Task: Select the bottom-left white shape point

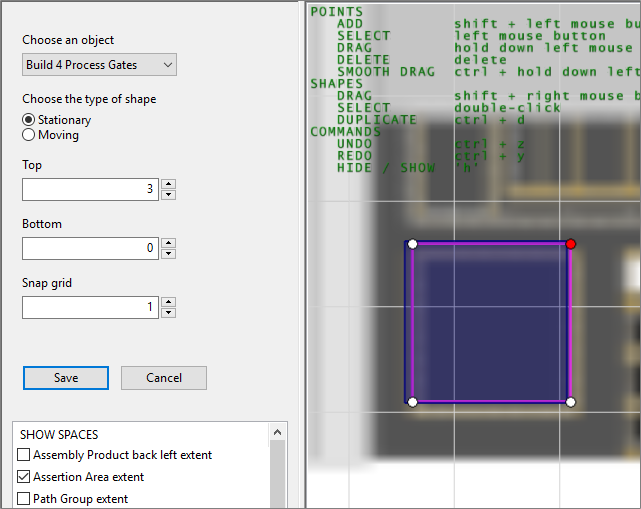Action: click(x=412, y=402)
